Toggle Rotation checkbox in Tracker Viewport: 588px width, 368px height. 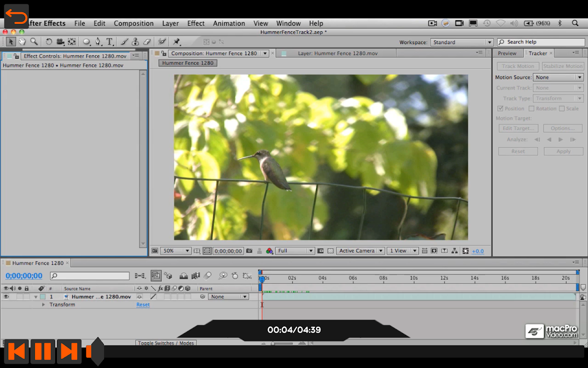coord(531,109)
